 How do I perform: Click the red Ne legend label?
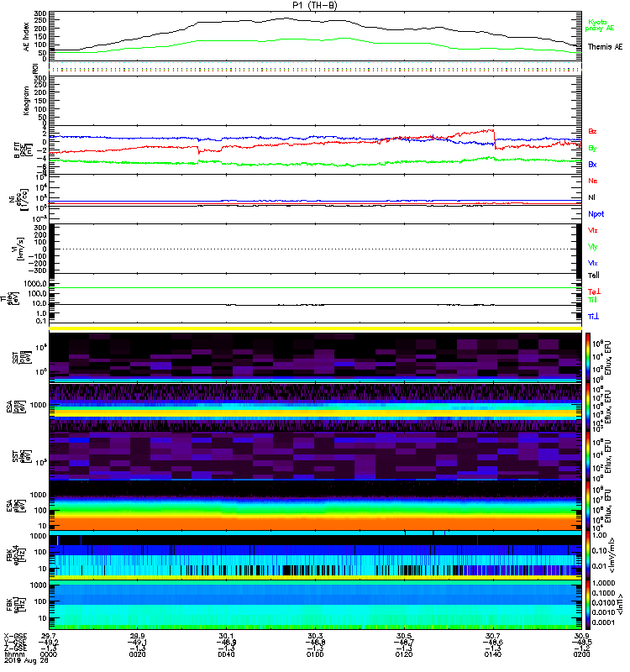click(593, 181)
